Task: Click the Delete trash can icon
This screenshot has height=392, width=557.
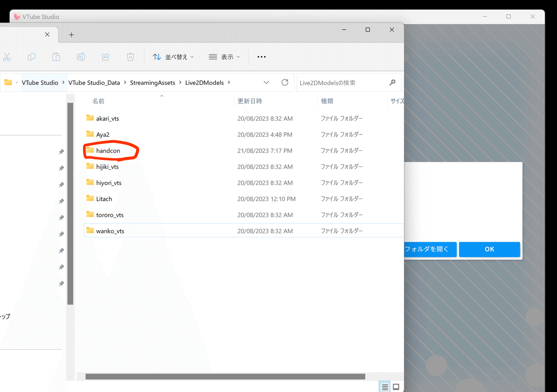Action: (130, 57)
